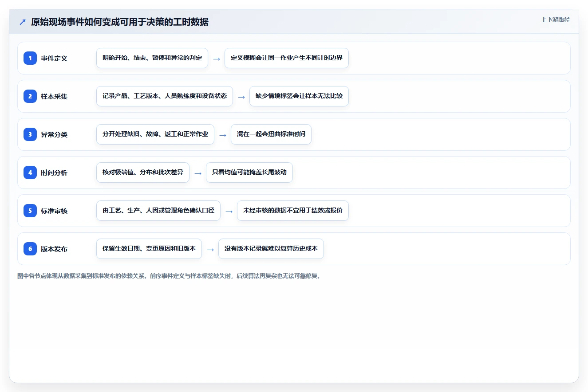Select step badge number 5
Viewport: 588px width, 392px height.
coord(30,211)
